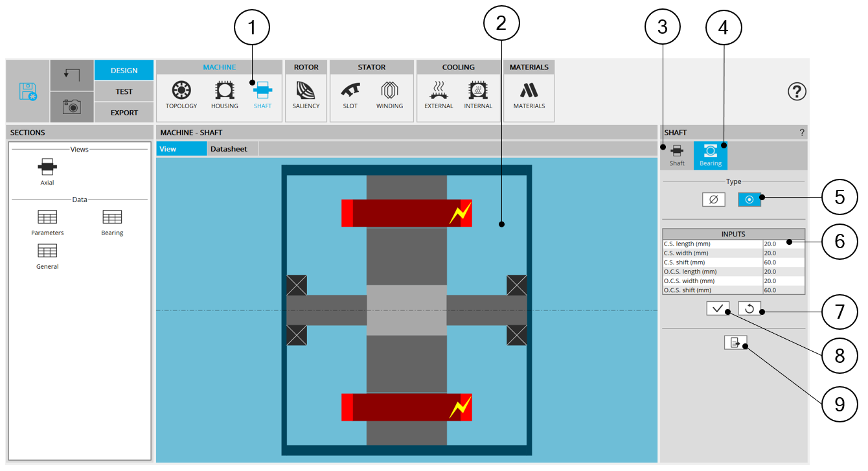This screenshot has width=868, height=471.
Task: Open the EXPORT mode
Action: click(x=124, y=112)
